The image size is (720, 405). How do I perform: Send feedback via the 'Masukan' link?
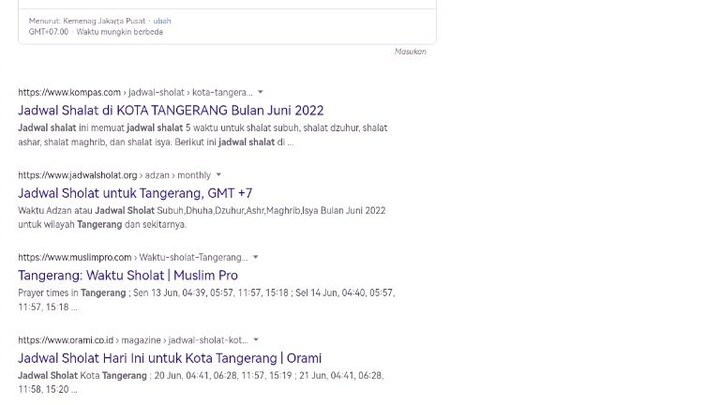410,52
